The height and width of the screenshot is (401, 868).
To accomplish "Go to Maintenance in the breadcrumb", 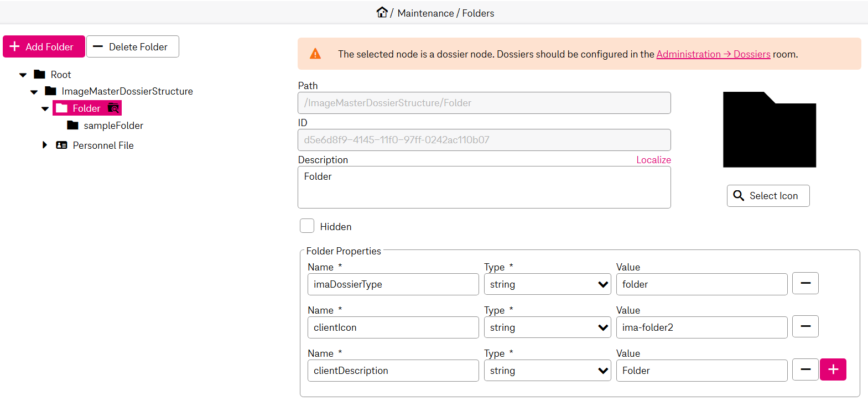I will click(x=425, y=13).
